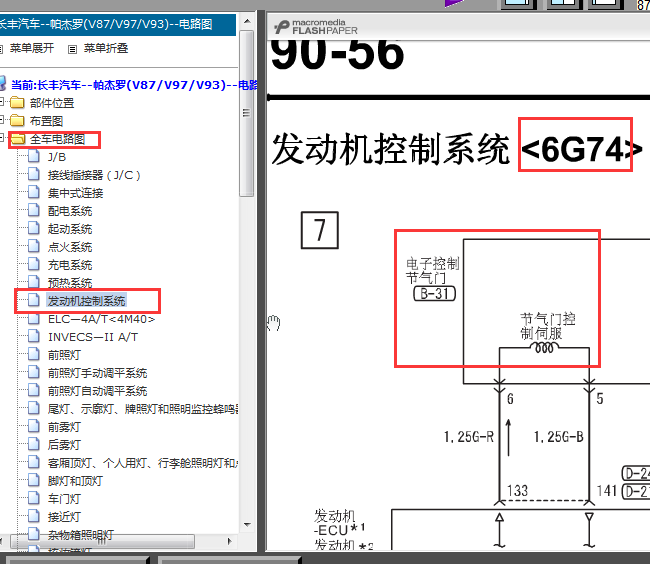Image resolution: width=650 pixels, height=564 pixels.
Task: Click the B-31 connector label in diagram
Action: click(434, 294)
